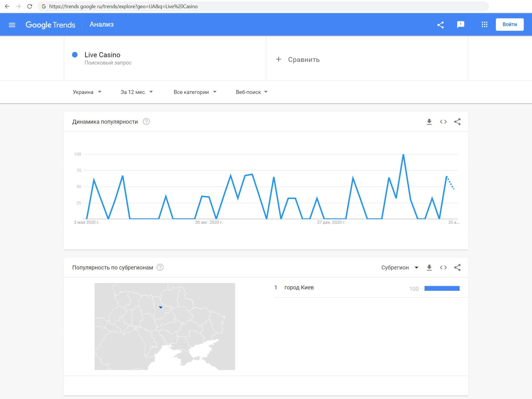Share the Trends page from header
532x399 pixels.
click(x=441, y=25)
